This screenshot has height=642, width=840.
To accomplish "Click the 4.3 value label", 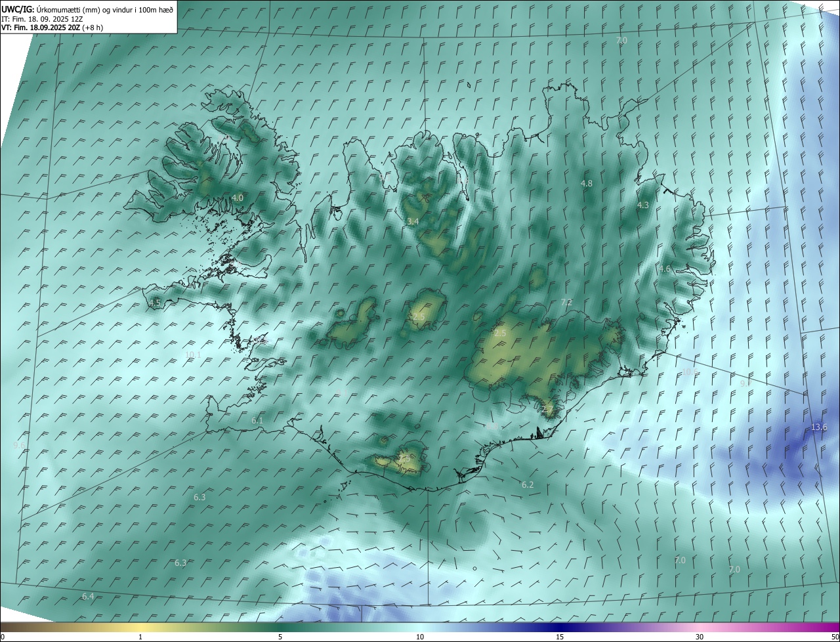I will coord(643,205).
